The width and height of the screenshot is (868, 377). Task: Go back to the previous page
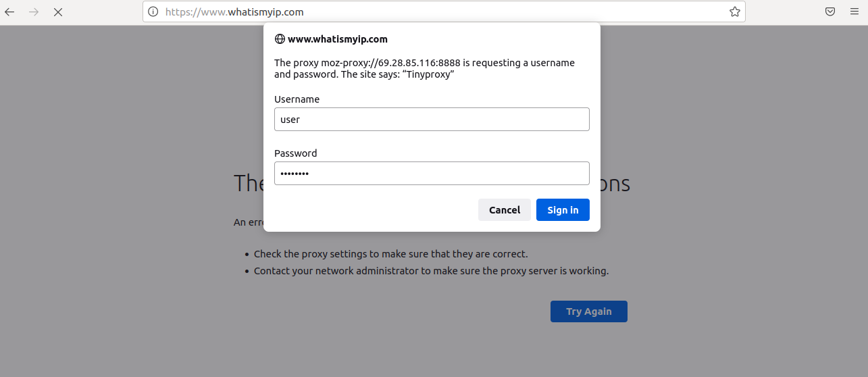click(x=10, y=11)
